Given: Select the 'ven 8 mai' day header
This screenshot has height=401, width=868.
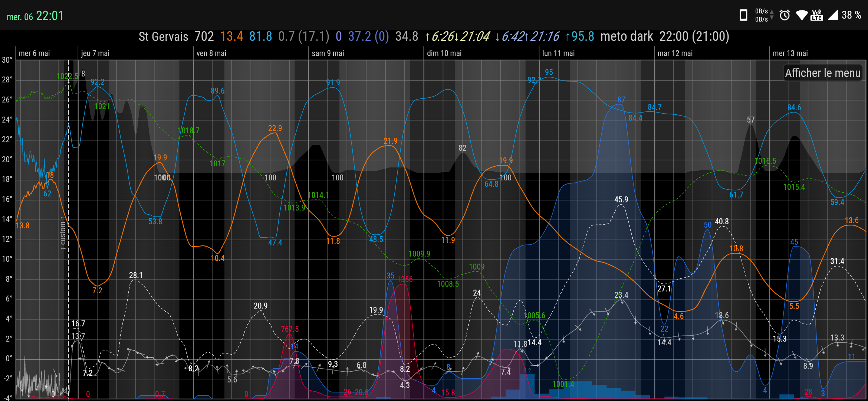Looking at the screenshot, I should pos(211,53).
